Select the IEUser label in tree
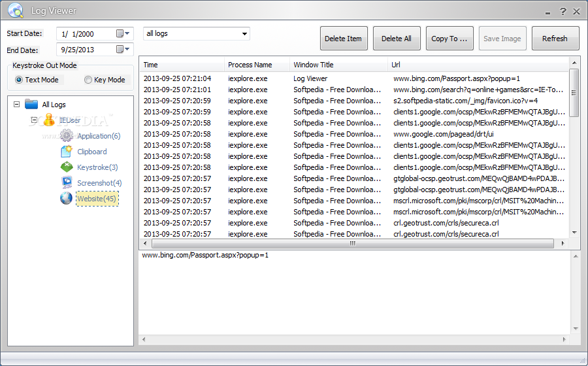This screenshot has width=588, height=366. (x=70, y=120)
